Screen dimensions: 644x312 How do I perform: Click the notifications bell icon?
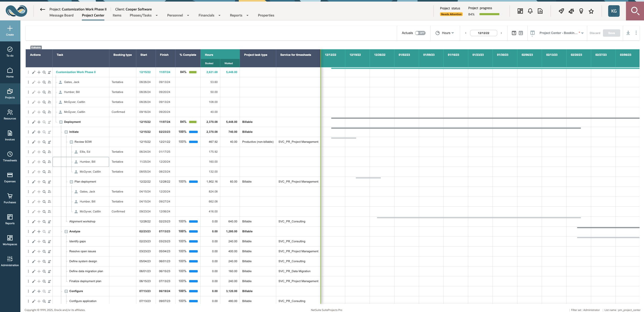click(530, 11)
